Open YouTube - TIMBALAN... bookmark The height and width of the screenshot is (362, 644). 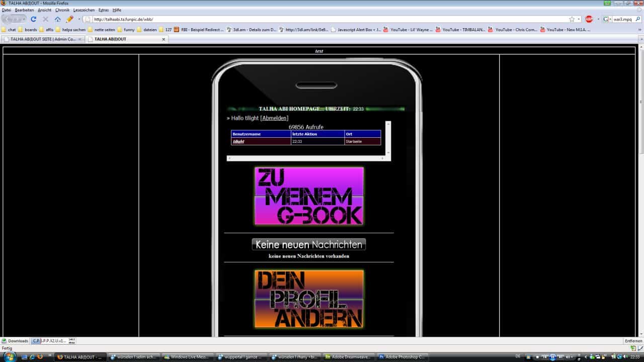[460, 30]
